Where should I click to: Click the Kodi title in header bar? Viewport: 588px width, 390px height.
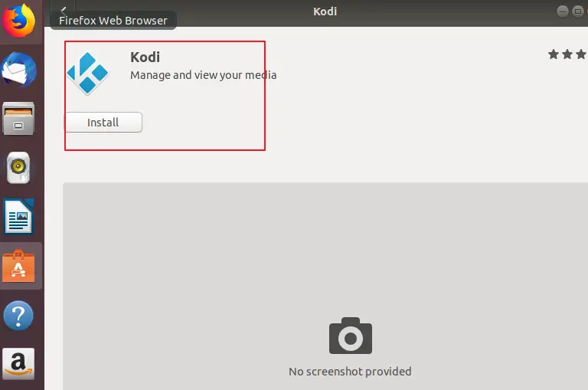click(x=325, y=11)
